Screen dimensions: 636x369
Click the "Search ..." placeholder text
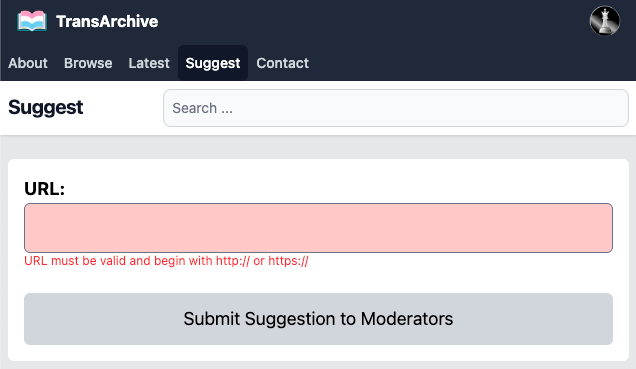click(202, 108)
